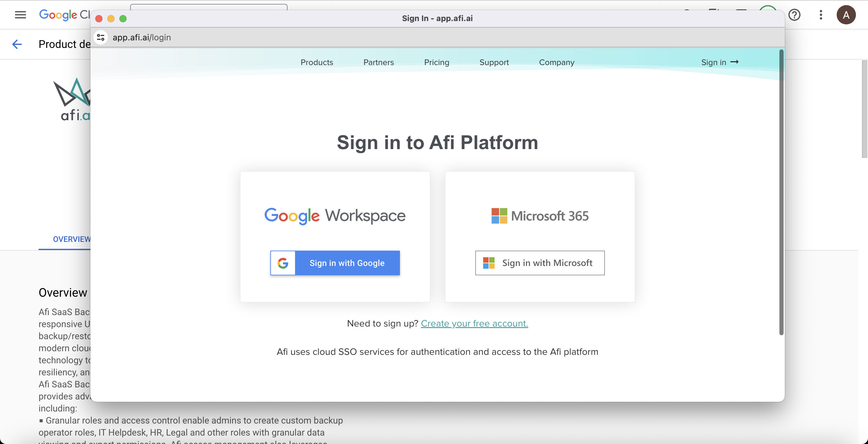Open the Support menu item
Image resolution: width=868 pixels, height=444 pixels.
point(494,62)
